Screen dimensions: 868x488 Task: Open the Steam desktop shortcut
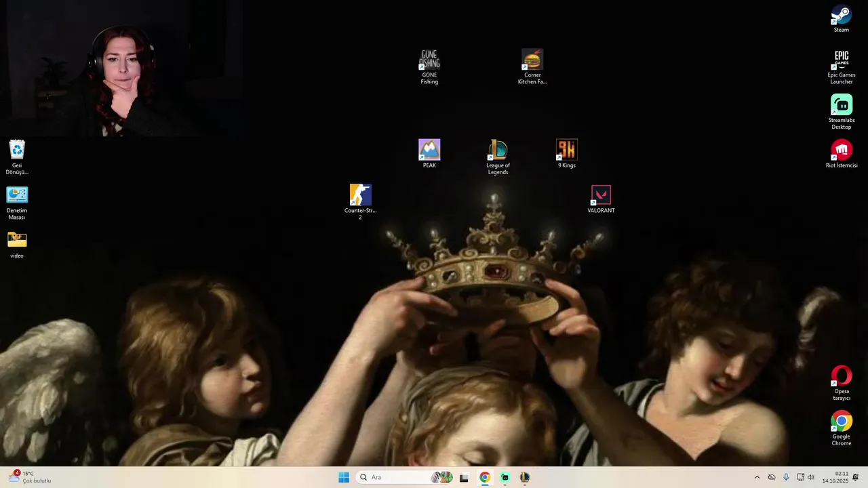(x=842, y=18)
